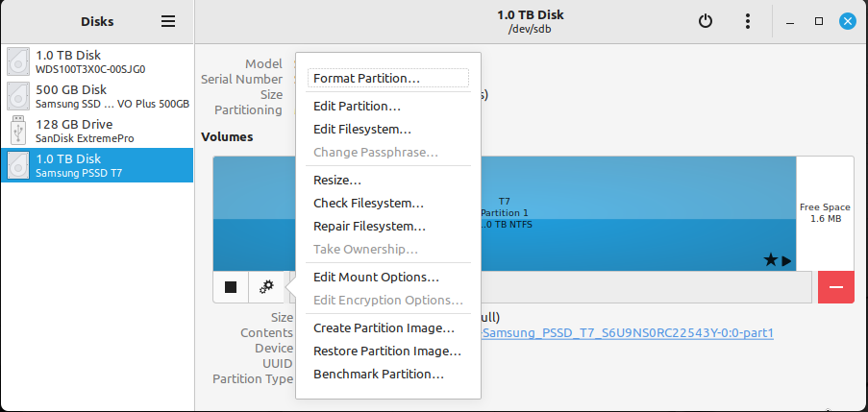This screenshot has width=868, height=412.
Task: Click the power off disk icon
Action: tap(705, 21)
